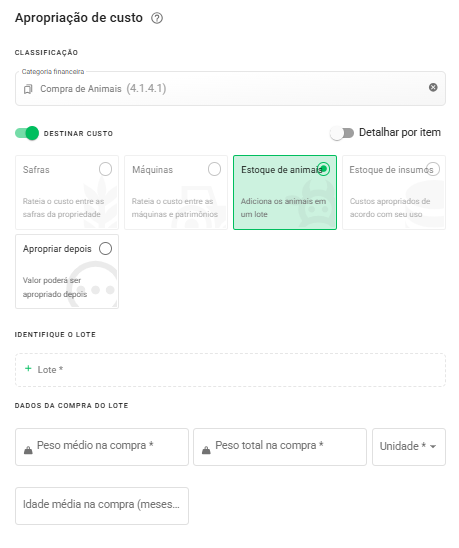Open the help icon beside Apropriação de custo
The image size is (459, 548).
pos(157,18)
